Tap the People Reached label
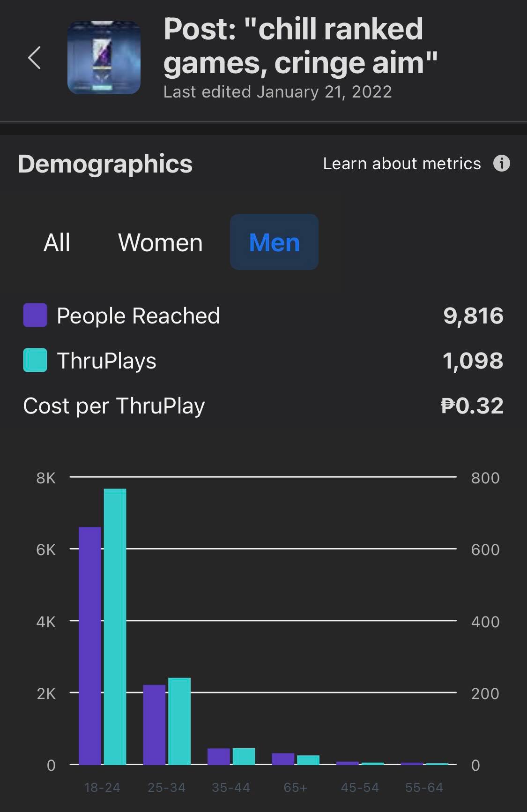The width and height of the screenshot is (527, 812). point(138,316)
